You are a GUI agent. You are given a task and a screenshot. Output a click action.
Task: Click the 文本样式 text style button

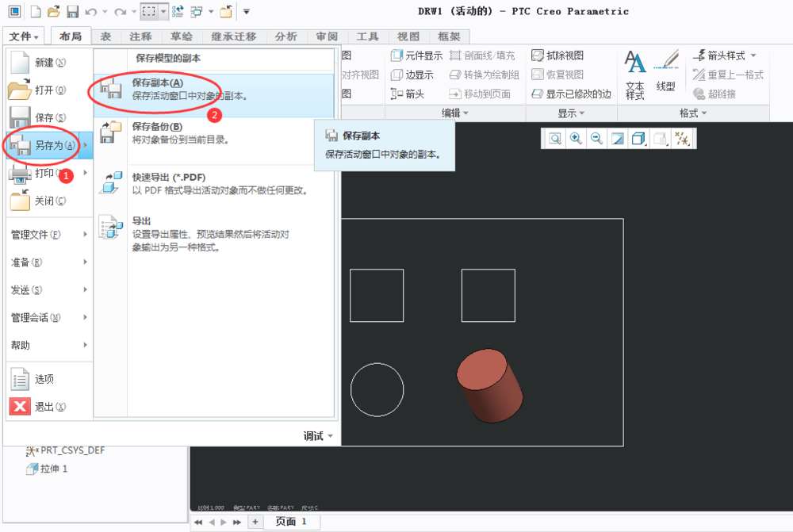pyautogui.click(x=635, y=75)
